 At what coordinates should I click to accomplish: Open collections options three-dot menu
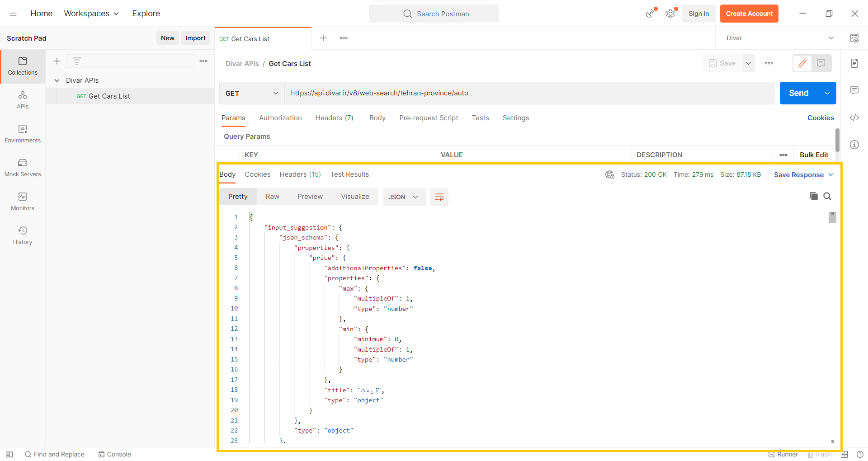(x=203, y=61)
